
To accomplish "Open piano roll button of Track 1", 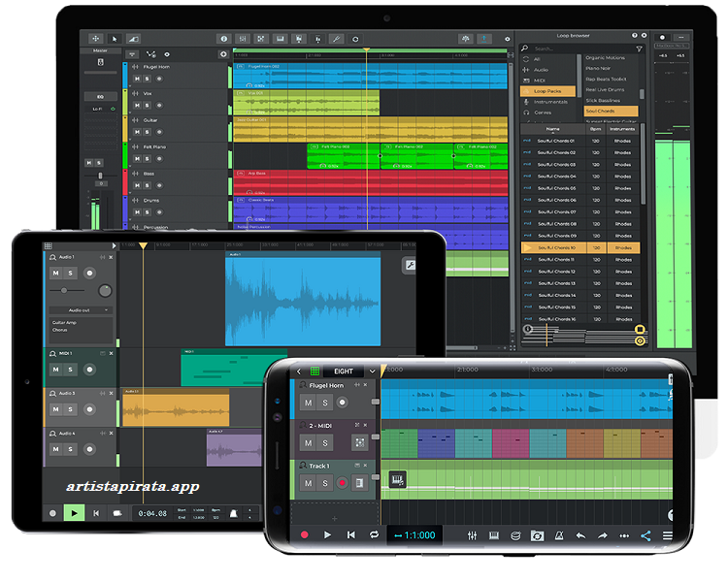I will click(359, 483).
